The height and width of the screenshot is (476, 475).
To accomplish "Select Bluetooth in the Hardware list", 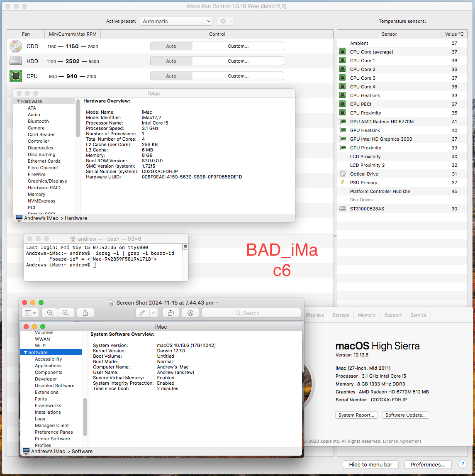I will (38, 121).
